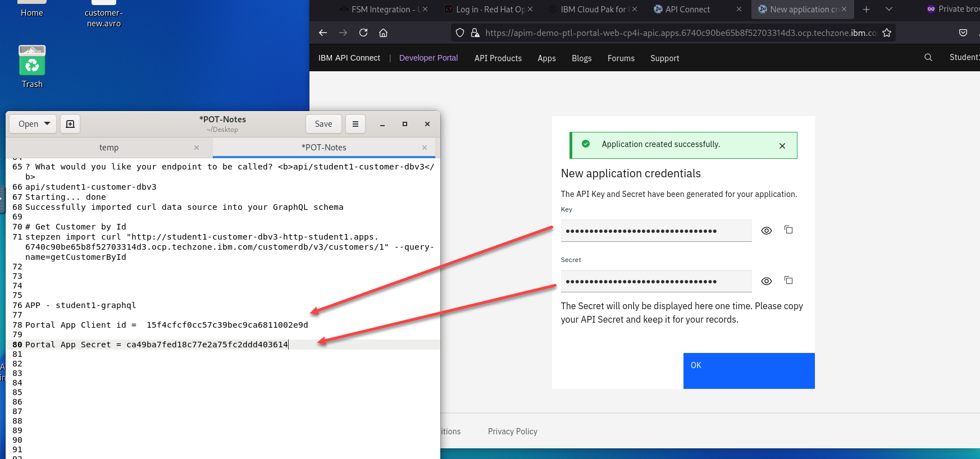
Task: Open the portal search icon
Action: coord(928,58)
